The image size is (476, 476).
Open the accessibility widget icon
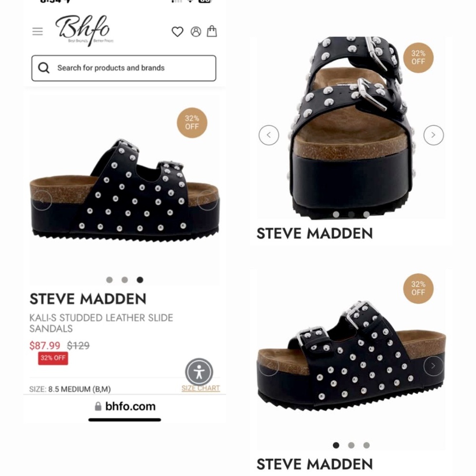[x=199, y=372]
